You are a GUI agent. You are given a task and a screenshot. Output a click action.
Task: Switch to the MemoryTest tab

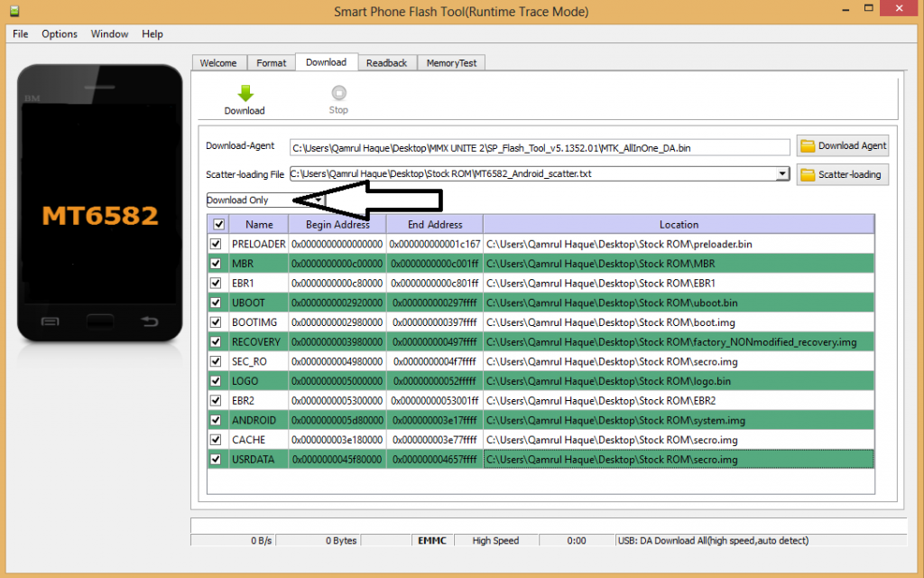click(x=451, y=63)
